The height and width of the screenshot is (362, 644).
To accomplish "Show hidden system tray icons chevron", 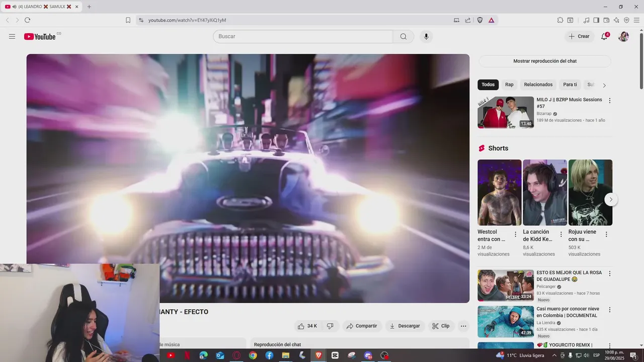I will 554,355.
